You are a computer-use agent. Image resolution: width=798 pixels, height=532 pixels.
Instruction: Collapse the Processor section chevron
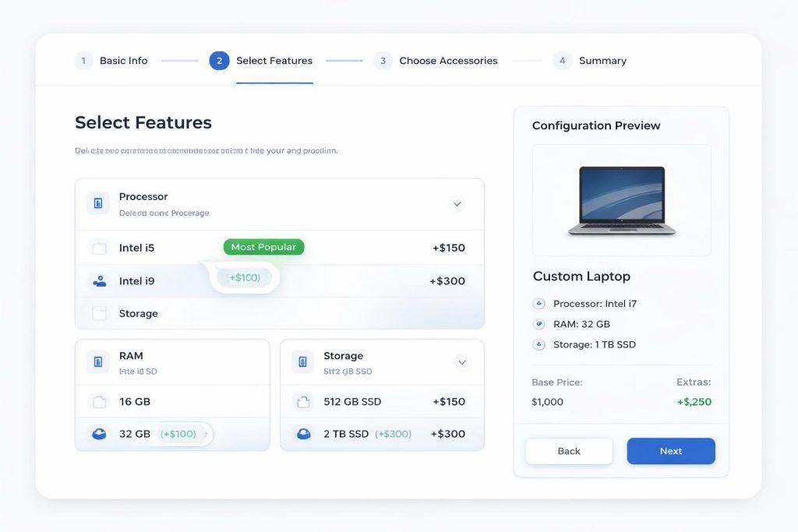457,204
